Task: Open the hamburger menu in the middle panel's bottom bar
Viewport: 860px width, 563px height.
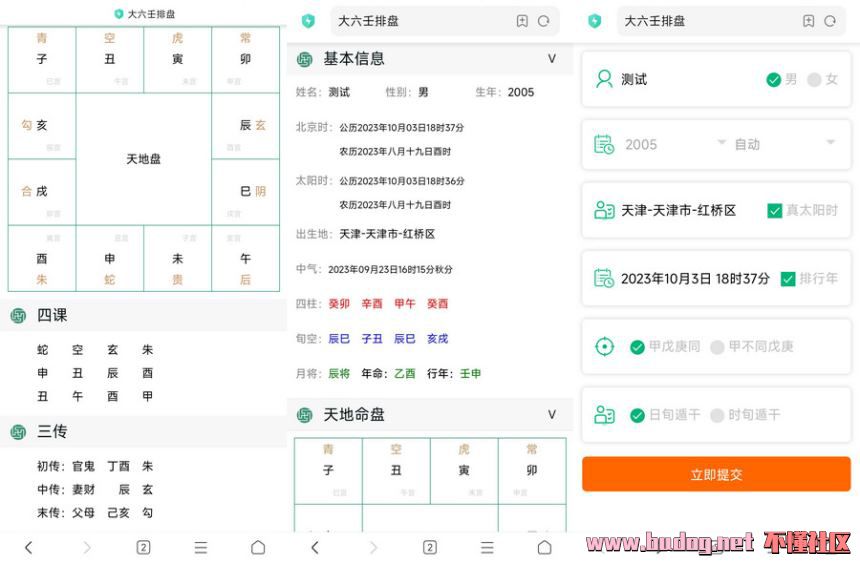Action: coord(487,547)
